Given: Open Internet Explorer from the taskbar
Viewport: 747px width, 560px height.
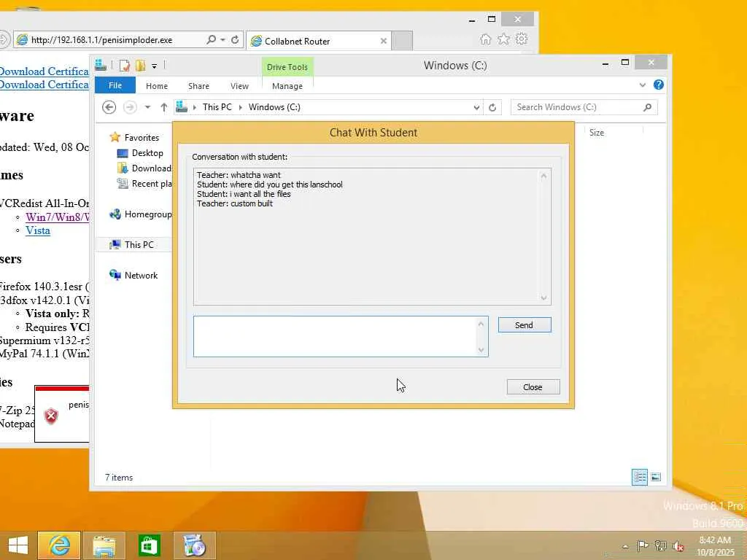Looking at the screenshot, I should pyautogui.click(x=59, y=545).
